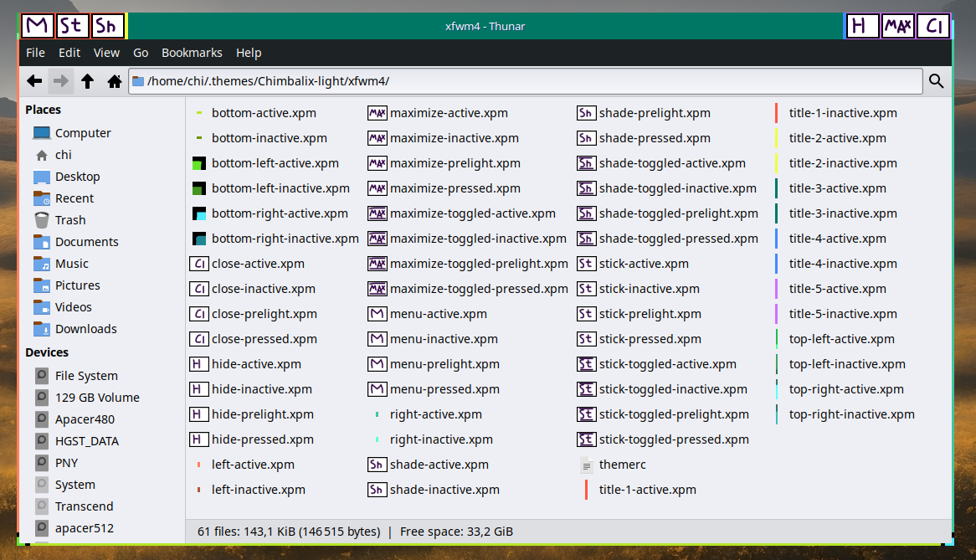Click the forward arrow navigation button
This screenshot has width=976, height=560.
(x=61, y=81)
